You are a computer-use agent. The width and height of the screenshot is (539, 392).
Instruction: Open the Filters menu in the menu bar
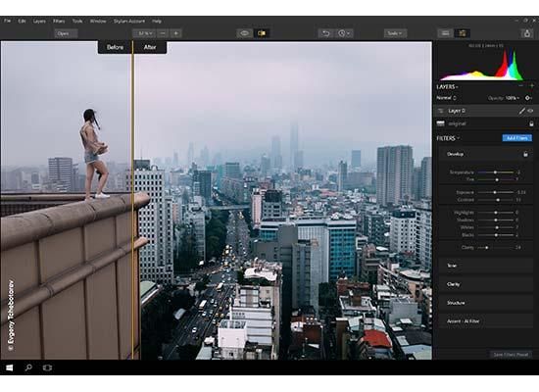tap(59, 21)
